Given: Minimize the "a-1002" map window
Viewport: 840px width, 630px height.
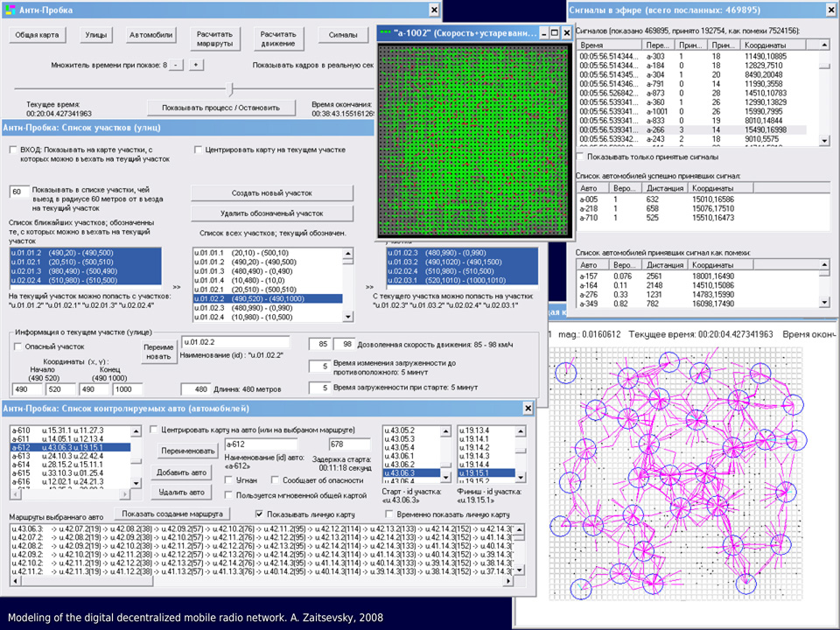Looking at the screenshot, I should (x=541, y=33).
